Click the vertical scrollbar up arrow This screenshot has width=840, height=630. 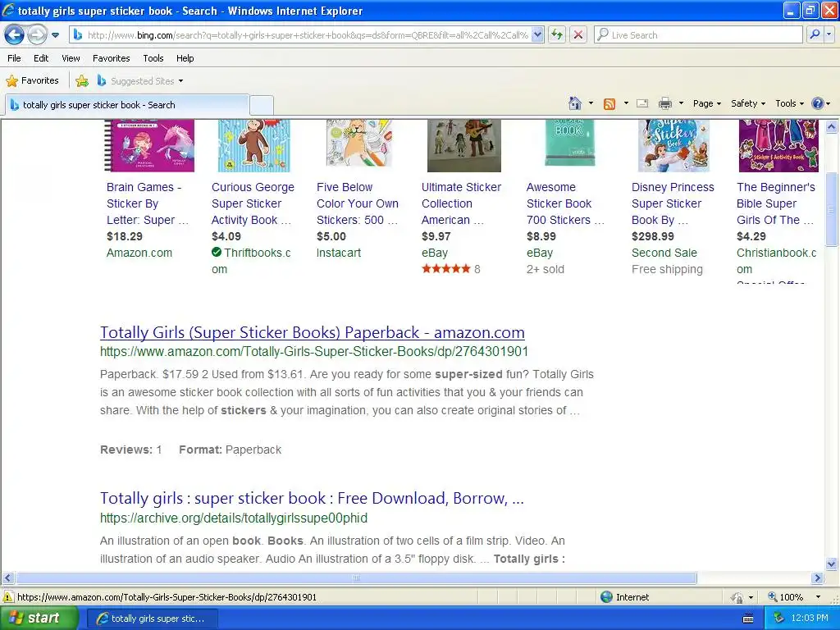tap(832, 127)
